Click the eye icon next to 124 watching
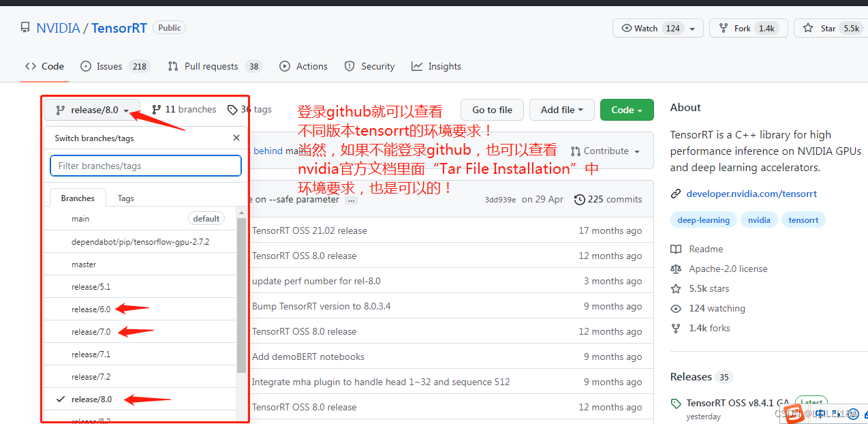The image size is (868, 424). pyautogui.click(x=675, y=308)
